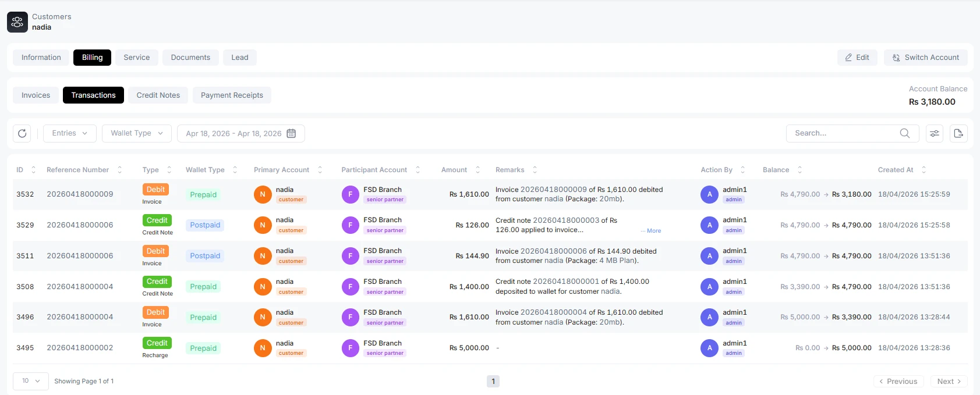Open the Documents tab
The height and width of the screenshot is (395, 980).
coord(190,58)
